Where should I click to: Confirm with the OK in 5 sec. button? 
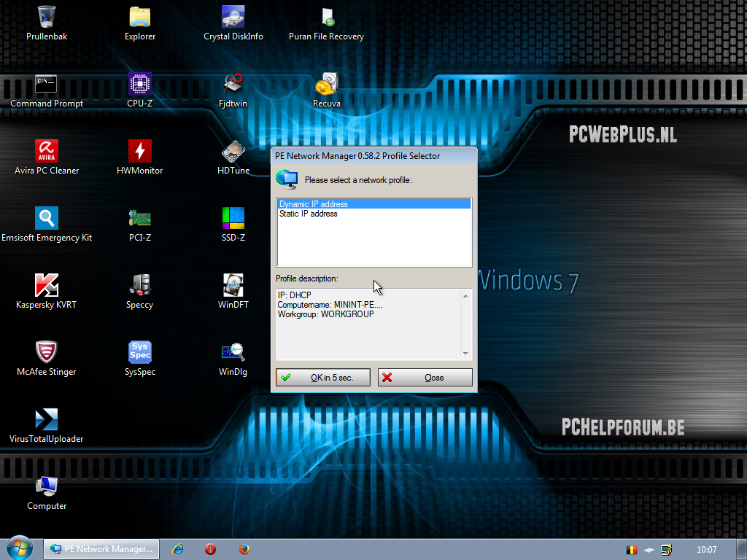point(323,377)
